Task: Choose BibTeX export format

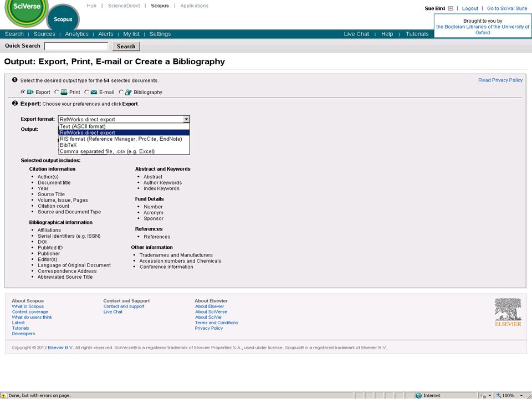Action: [124, 145]
